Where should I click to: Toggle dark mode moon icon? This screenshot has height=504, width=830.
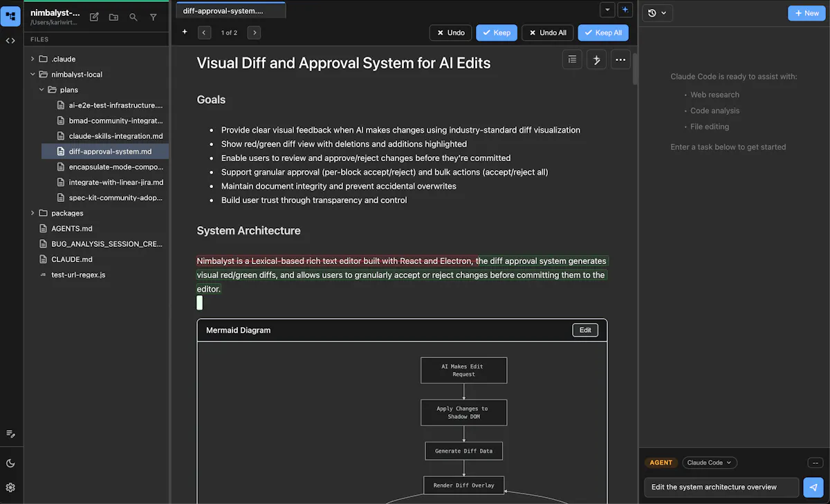[x=10, y=463]
